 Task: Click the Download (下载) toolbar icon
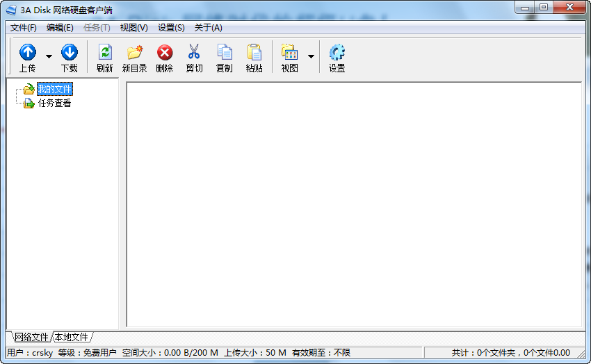click(x=70, y=52)
